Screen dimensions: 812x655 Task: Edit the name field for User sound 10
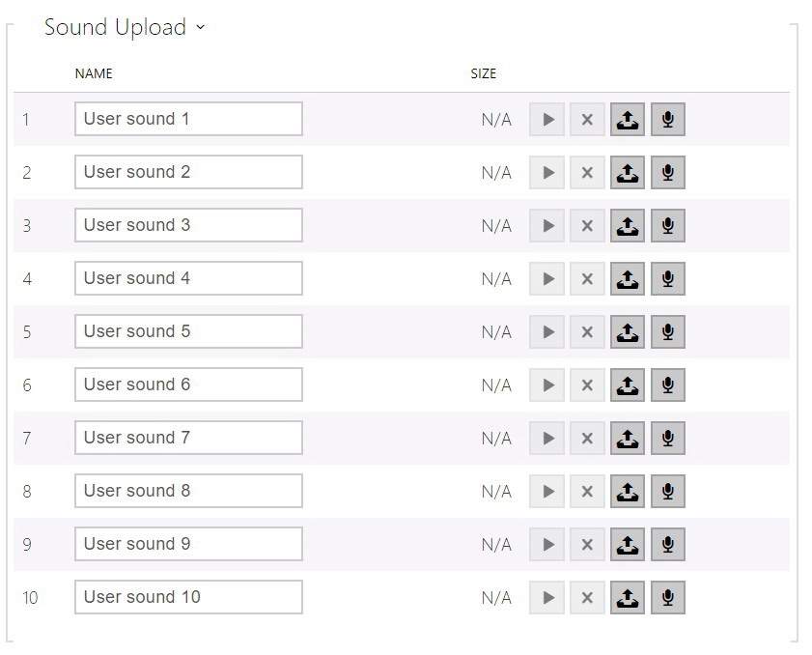[188, 596]
